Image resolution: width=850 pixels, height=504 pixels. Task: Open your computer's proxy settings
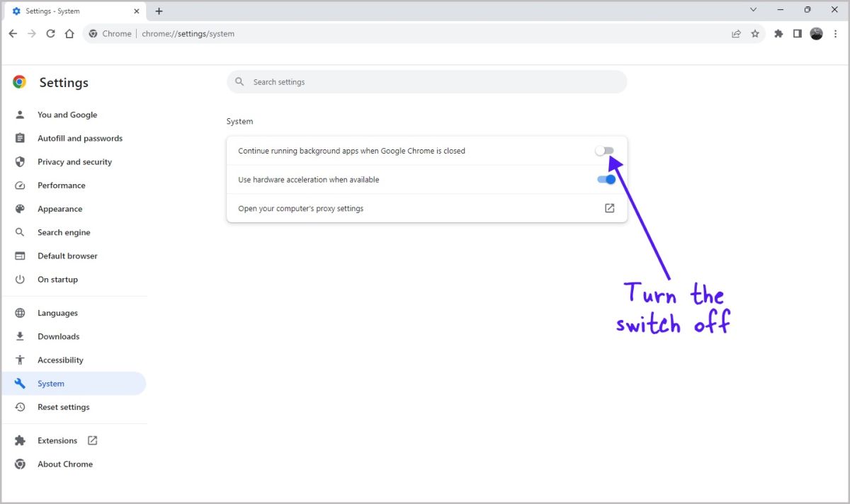tap(609, 208)
